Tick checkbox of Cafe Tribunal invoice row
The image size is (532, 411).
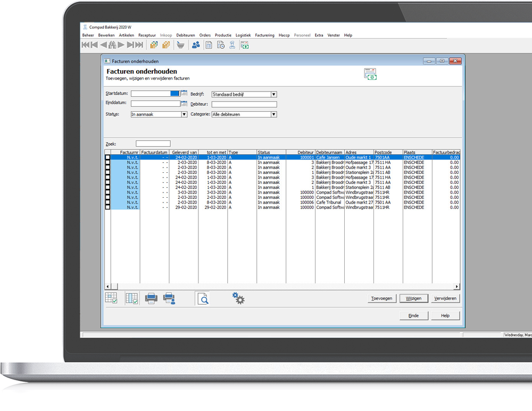coord(107,202)
